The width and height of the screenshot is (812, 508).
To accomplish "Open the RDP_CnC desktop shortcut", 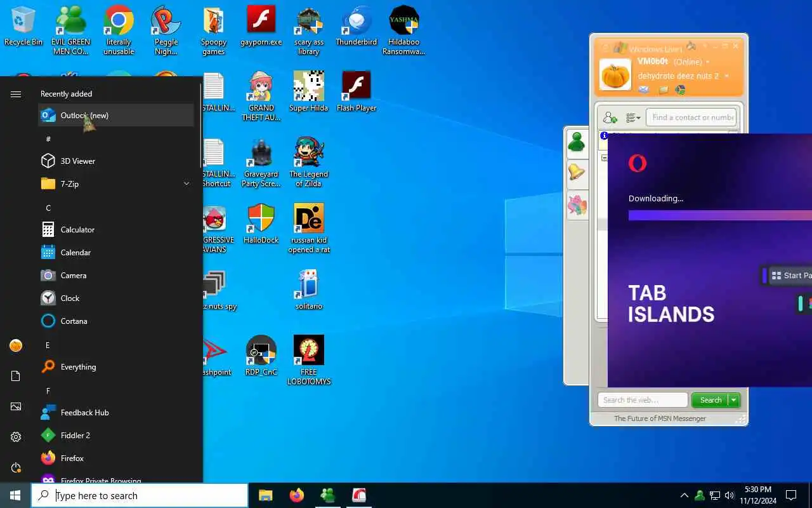I will click(x=261, y=356).
